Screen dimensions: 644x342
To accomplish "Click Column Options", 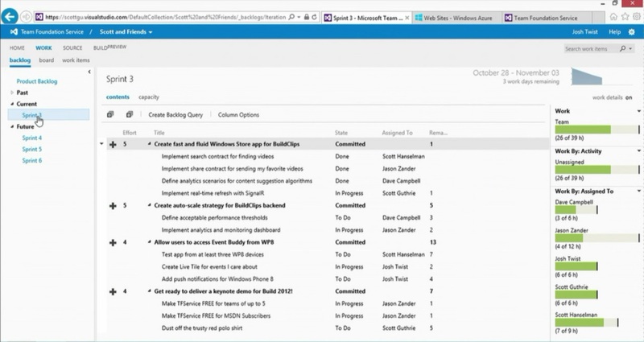I will pyautogui.click(x=238, y=114).
